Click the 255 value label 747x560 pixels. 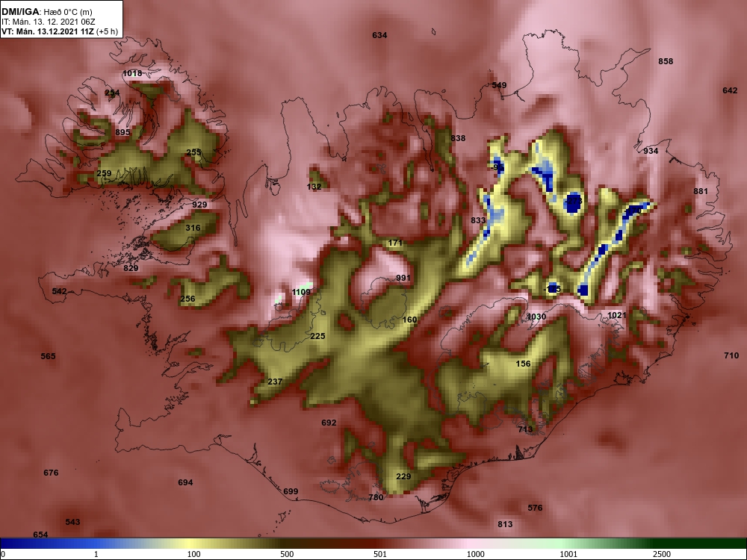pos(193,152)
